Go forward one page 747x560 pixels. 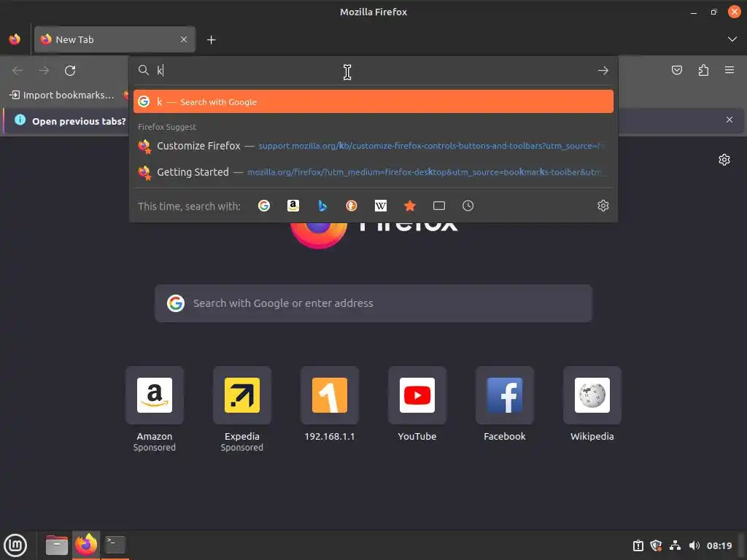click(44, 71)
